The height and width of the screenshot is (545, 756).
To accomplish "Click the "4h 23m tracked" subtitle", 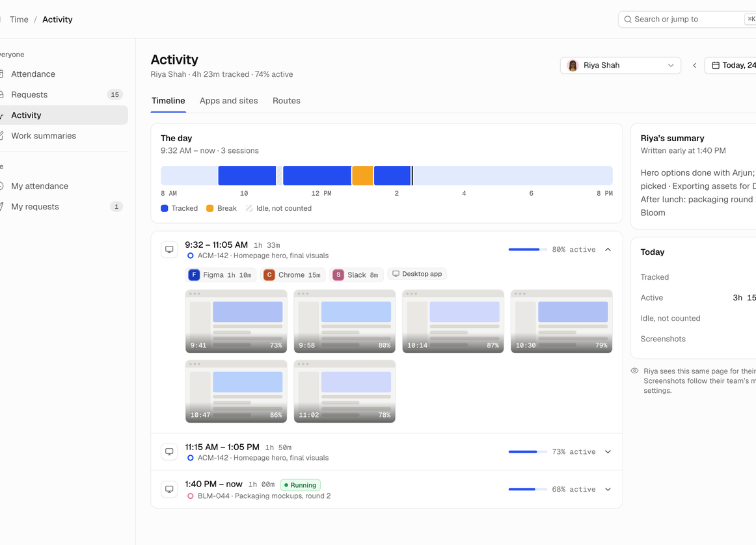I will click(221, 74).
